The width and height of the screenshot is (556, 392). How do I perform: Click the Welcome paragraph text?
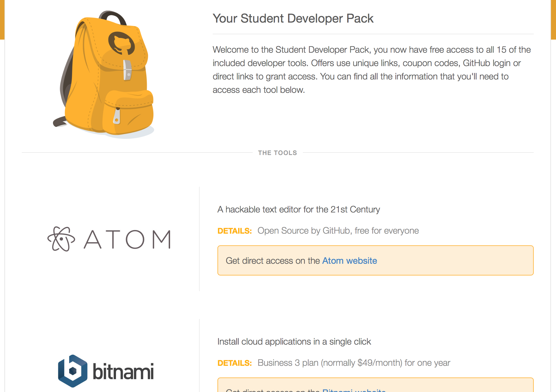pyautogui.click(x=372, y=70)
